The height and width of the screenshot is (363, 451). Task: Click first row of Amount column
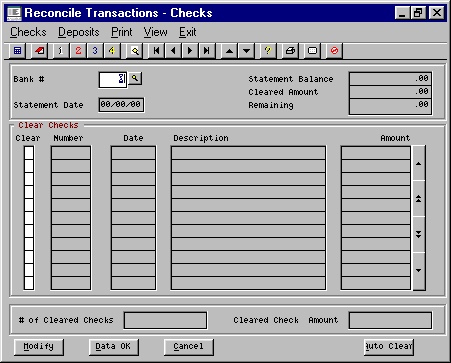click(376, 153)
